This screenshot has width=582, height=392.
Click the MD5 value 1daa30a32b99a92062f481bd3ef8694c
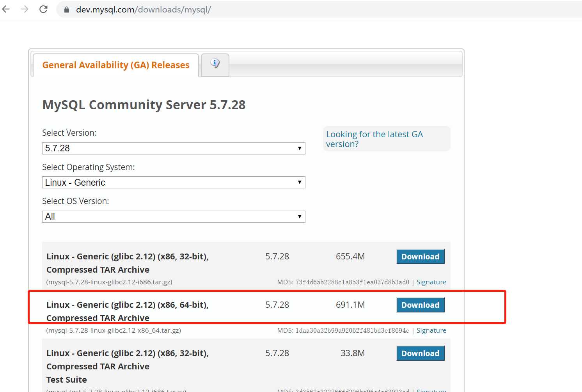(x=352, y=330)
